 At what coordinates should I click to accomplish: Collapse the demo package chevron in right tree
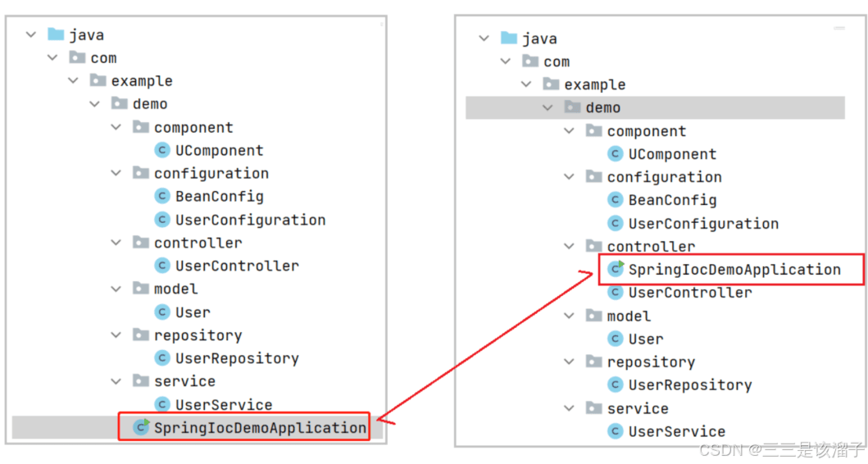coord(548,107)
